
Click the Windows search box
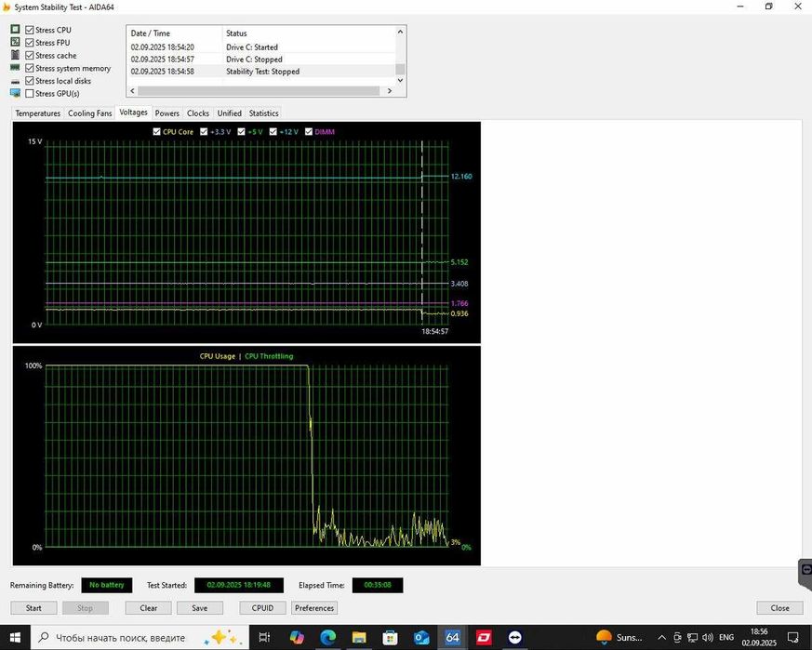tap(139, 637)
